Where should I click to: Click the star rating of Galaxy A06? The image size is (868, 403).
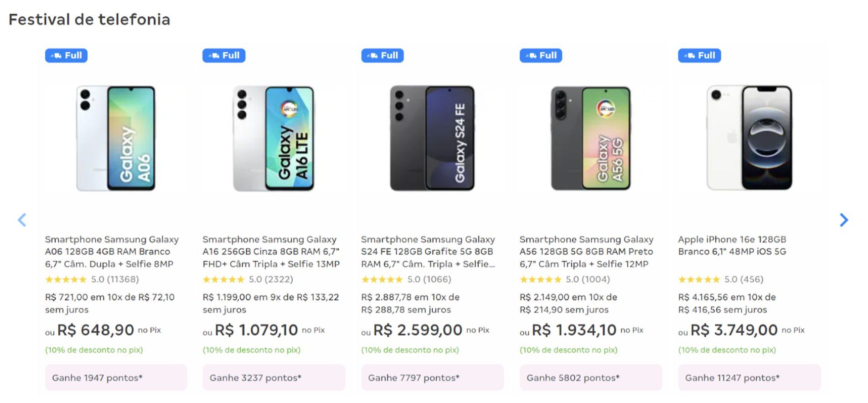(66, 279)
